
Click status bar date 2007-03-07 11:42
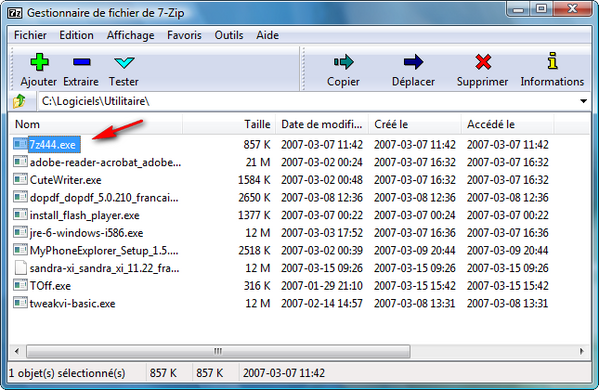tap(283, 373)
